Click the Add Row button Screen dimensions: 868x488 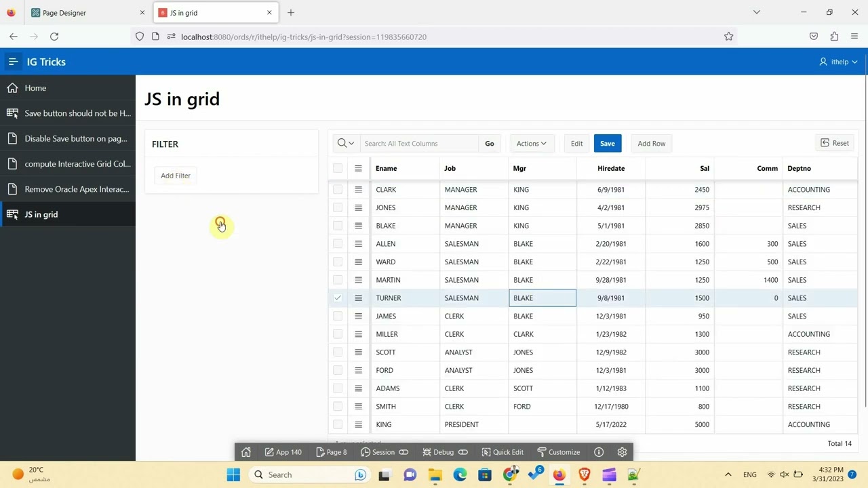click(652, 143)
